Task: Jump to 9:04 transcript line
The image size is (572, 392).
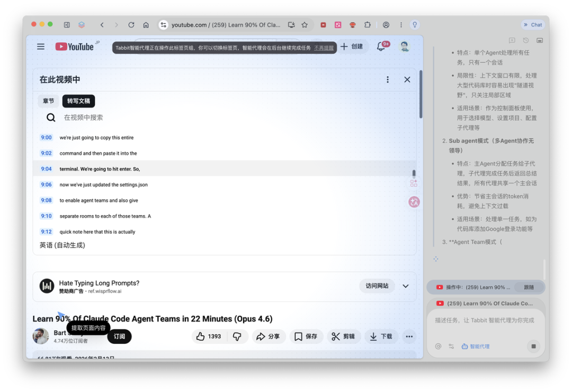Action: [225, 169]
